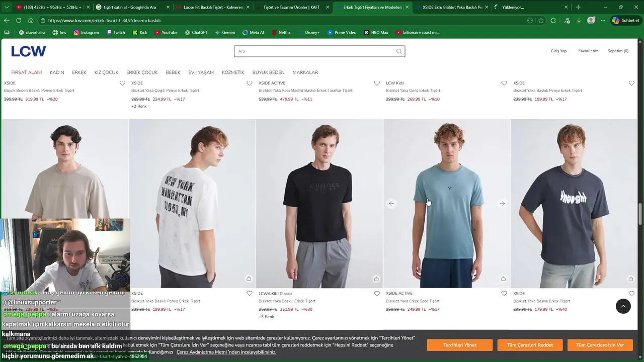644x362 pixels.
Task: Expand +2 Renk color options under the Çizgili shirt
Action: tap(139, 107)
